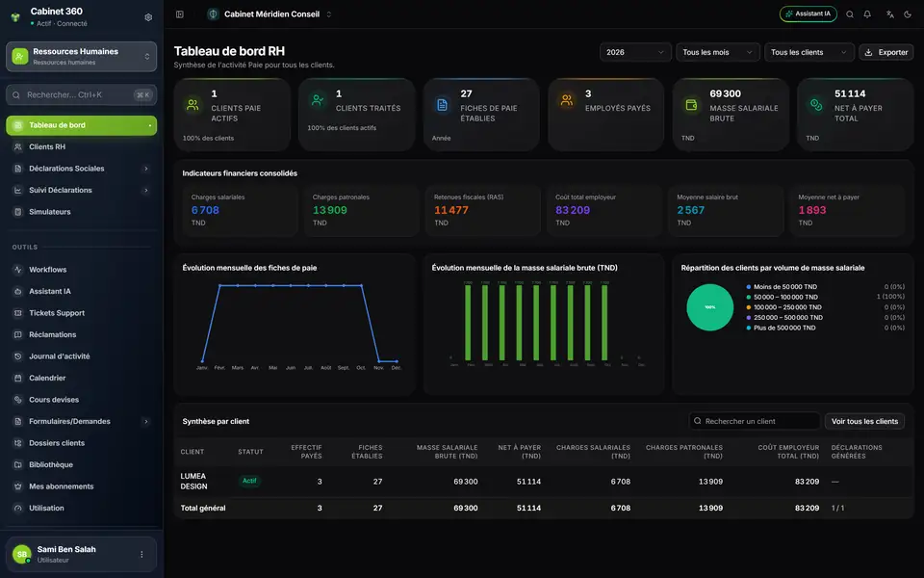
Task: Open the notifications bell
Action: pos(867,14)
